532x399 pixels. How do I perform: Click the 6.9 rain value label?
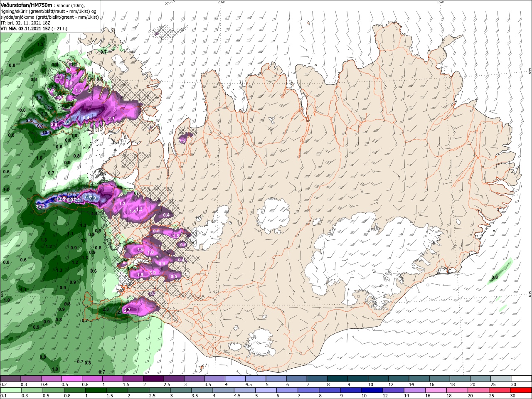[x=40, y=126]
